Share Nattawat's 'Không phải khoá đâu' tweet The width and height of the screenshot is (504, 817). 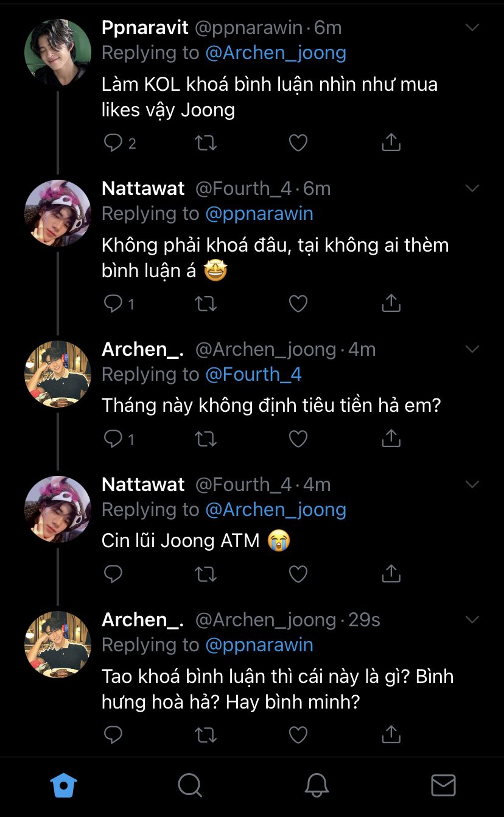coord(391,303)
